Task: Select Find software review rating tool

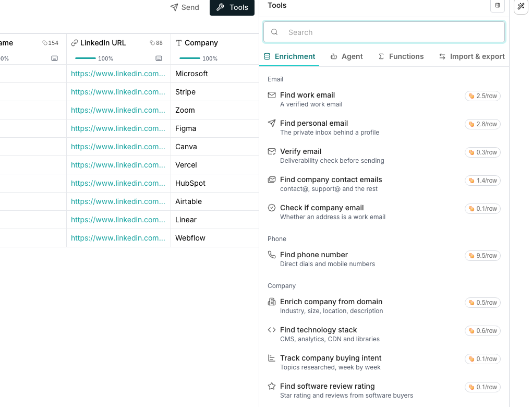Action: 384,390
